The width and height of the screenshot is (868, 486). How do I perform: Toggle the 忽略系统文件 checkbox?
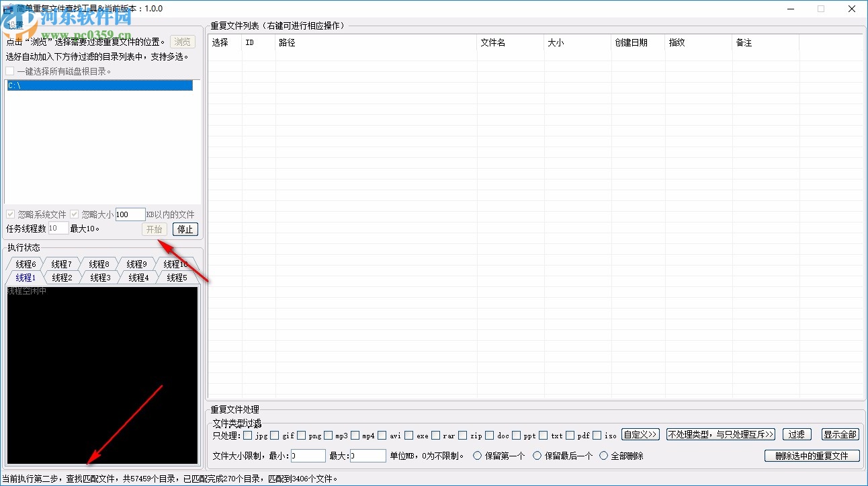pyautogui.click(x=10, y=214)
